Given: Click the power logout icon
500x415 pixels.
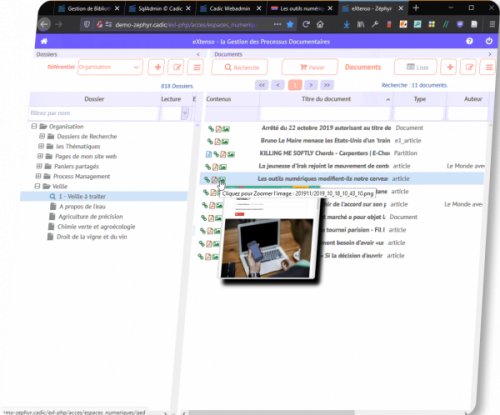Looking at the screenshot, I should point(489,41).
